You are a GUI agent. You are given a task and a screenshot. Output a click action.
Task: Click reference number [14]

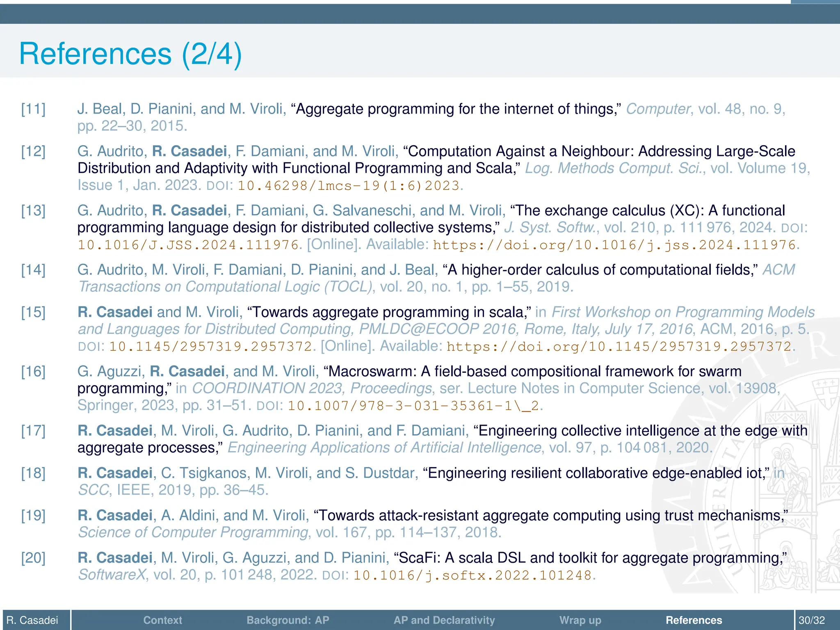[33, 270]
